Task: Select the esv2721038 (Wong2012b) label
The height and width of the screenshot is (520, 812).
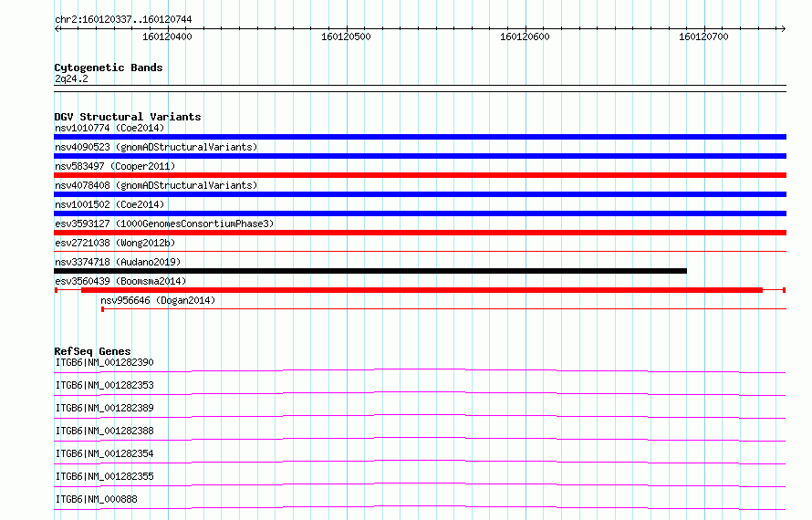Action: click(x=115, y=243)
